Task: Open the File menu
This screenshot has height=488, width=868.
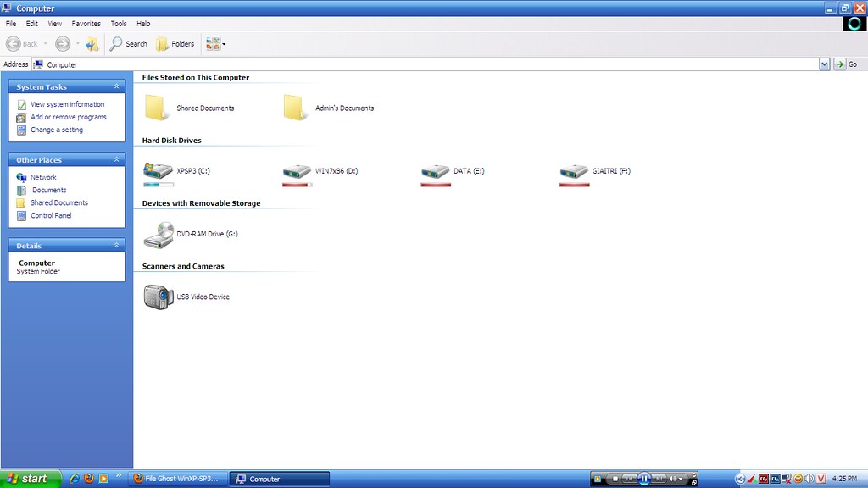Action: 11,24
